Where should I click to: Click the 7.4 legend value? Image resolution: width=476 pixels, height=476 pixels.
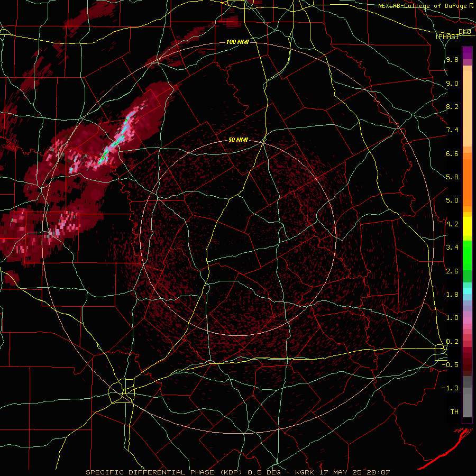[452, 130]
